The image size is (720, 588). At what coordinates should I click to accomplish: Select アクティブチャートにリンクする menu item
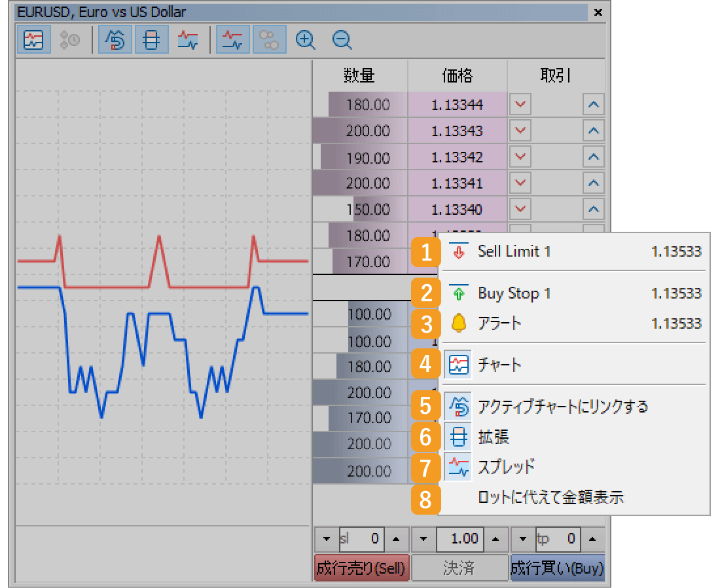[x=574, y=406]
